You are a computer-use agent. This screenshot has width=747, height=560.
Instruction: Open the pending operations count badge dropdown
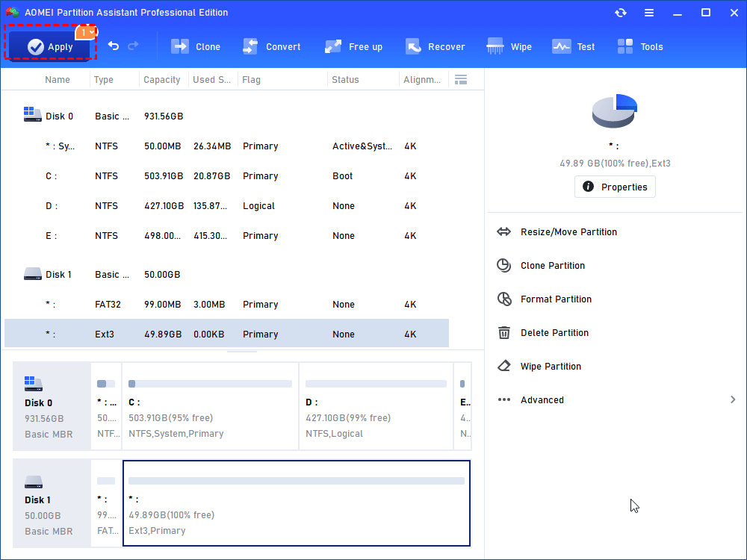click(86, 32)
